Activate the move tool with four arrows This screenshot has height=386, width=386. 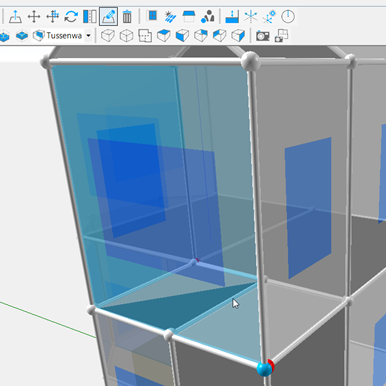click(x=34, y=16)
